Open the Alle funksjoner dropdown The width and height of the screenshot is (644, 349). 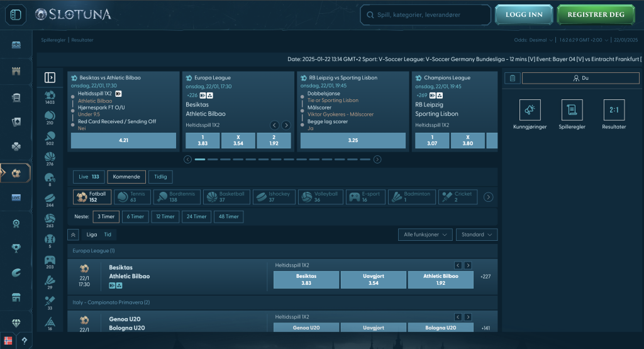pyautogui.click(x=425, y=235)
